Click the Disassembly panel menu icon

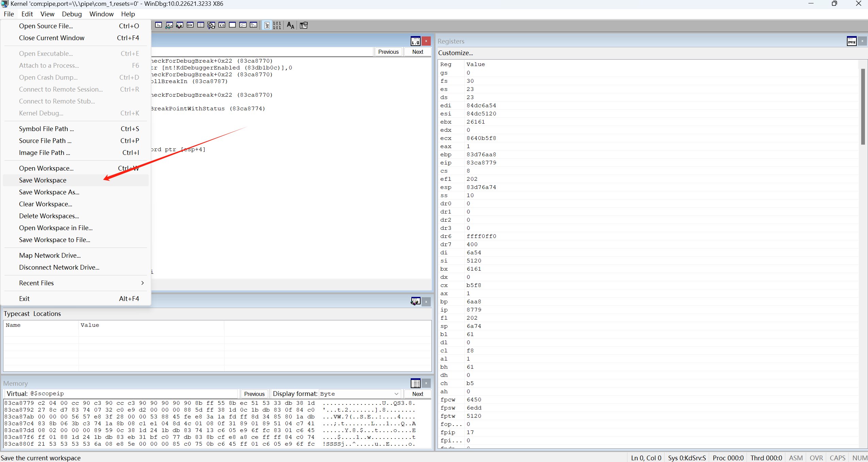pos(415,41)
